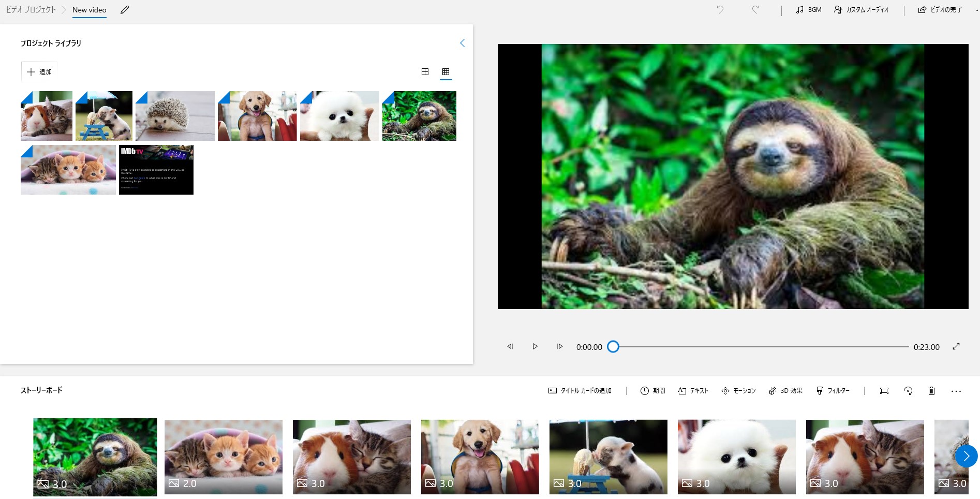The image size is (980, 499).
Task: Click タイトル カードの追加 add title card
Action: (x=580, y=391)
